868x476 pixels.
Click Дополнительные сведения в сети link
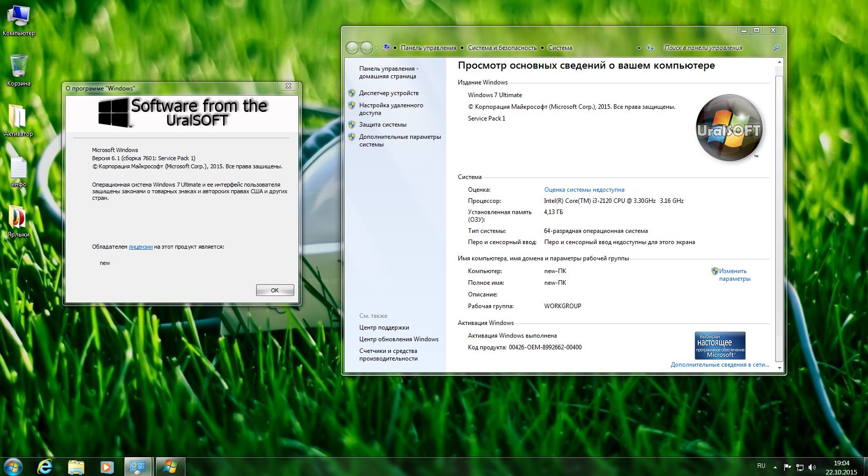[x=720, y=365]
